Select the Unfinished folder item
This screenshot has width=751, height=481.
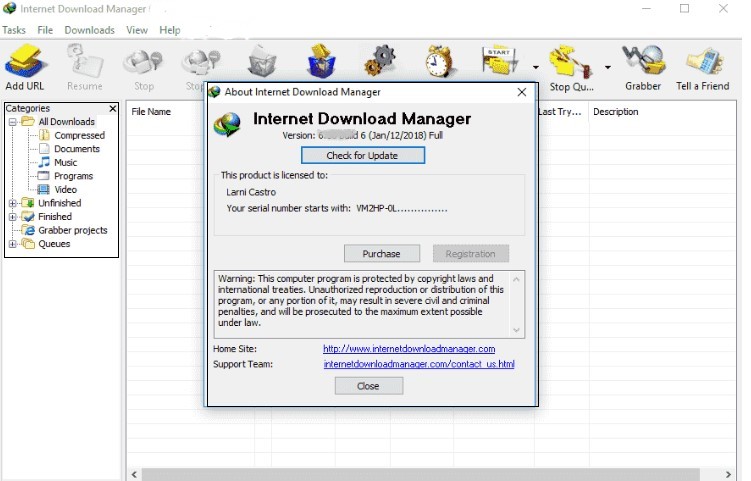[x=60, y=203]
